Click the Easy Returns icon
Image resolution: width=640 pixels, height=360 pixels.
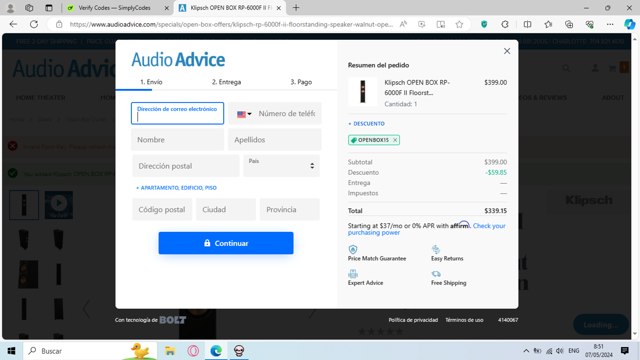click(436, 249)
